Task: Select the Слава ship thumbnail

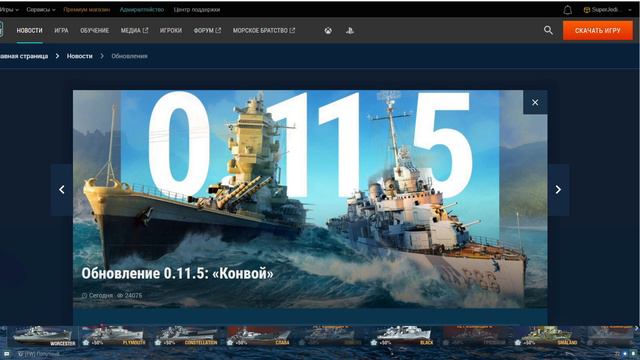Action: pos(258,336)
